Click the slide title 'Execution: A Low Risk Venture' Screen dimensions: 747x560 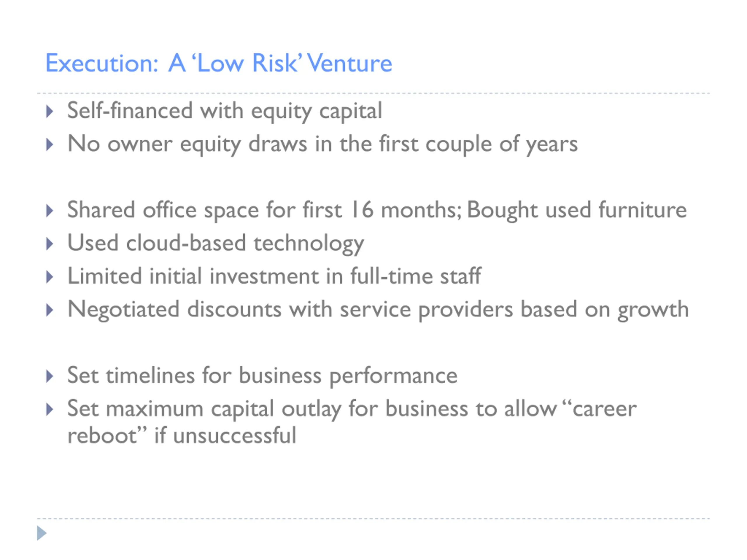pos(219,63)
